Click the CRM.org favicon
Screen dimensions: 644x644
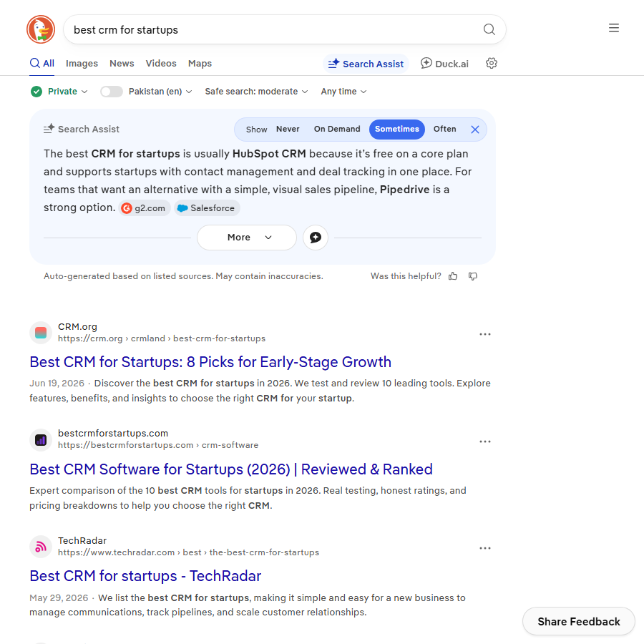(x=41, y=333)
